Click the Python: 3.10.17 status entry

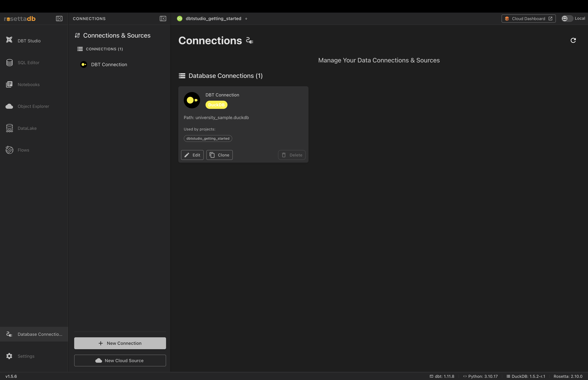(480, 376)
